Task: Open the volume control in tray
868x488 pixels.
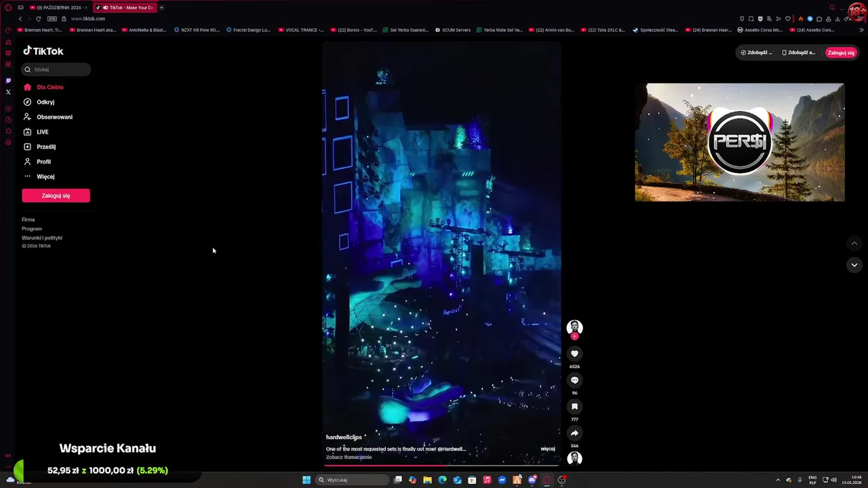Action: (833, 480)
